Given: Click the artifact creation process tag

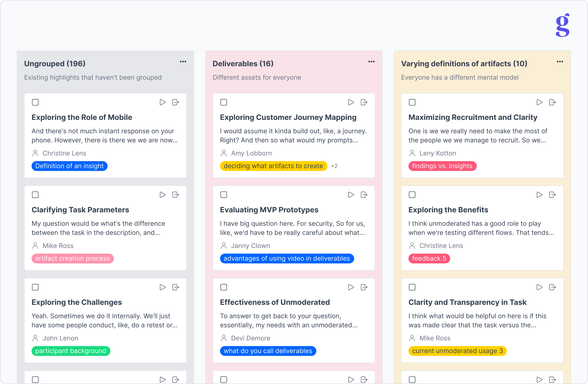Looking at the screenshot, I should [73, 259].
